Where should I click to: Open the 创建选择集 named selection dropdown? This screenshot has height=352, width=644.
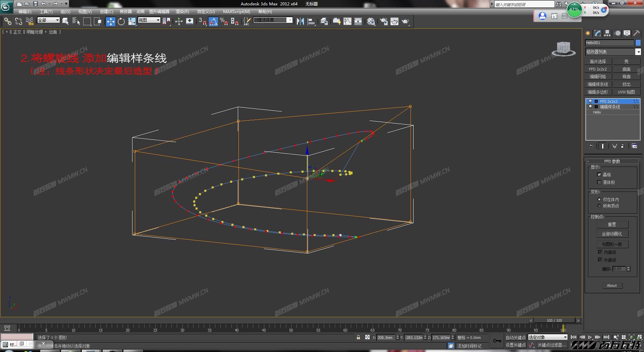pos(273,20)
